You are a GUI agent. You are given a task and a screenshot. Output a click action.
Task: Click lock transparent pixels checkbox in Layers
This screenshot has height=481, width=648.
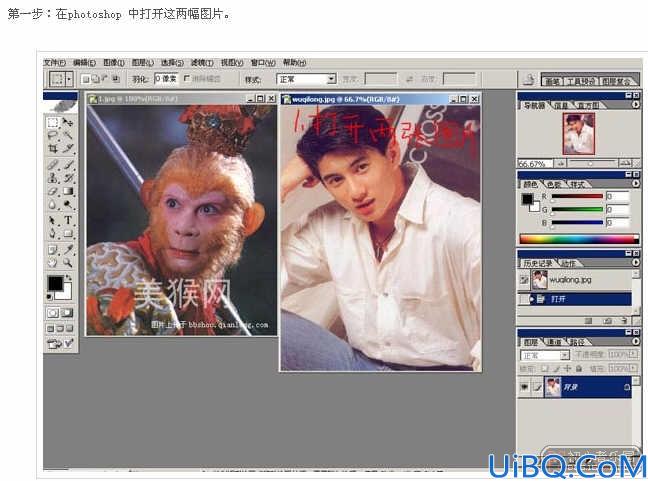coord(545,368)
